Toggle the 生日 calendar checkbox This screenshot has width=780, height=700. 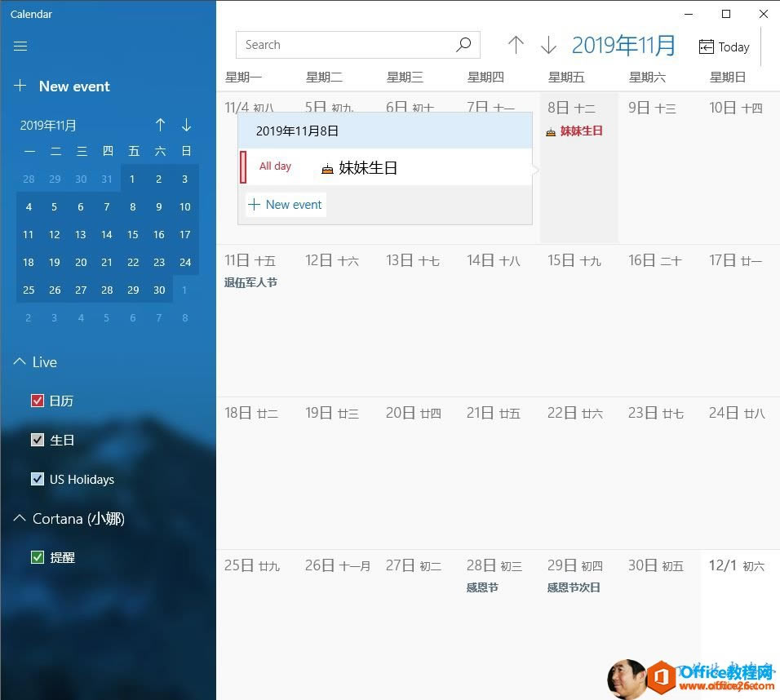(38, 440)
